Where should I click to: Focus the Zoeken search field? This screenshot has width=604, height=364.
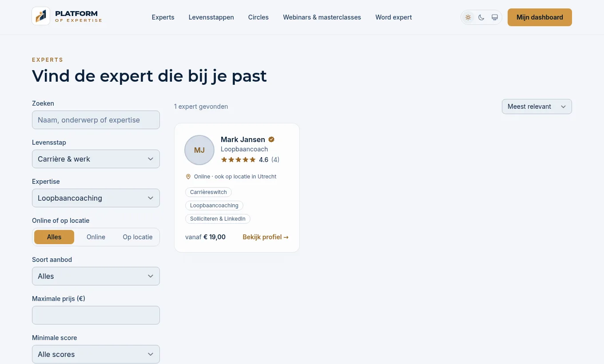[x=96, y=120]
